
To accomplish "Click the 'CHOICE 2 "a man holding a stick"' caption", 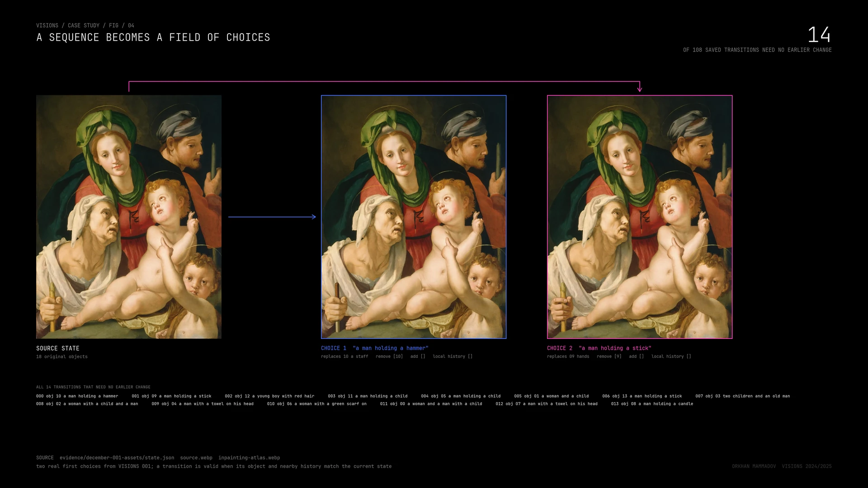I will point(599,348).
